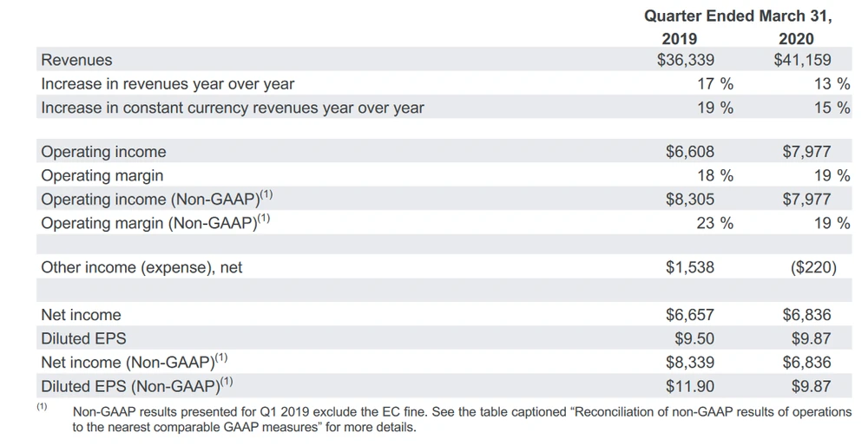Click the 2019 GAAP operating income $6,608
Screen dimensions: 868x446
pyautogui.click(x=690, y=152)
